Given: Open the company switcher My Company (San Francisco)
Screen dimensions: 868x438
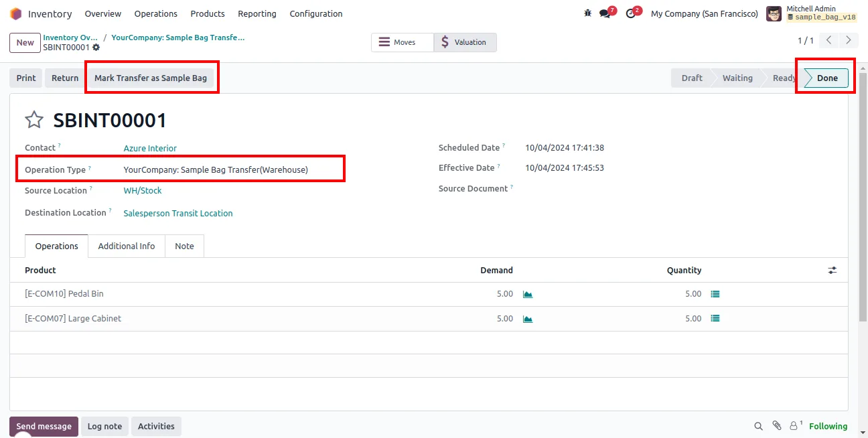Looking at the screenshot, I should 705,13.
